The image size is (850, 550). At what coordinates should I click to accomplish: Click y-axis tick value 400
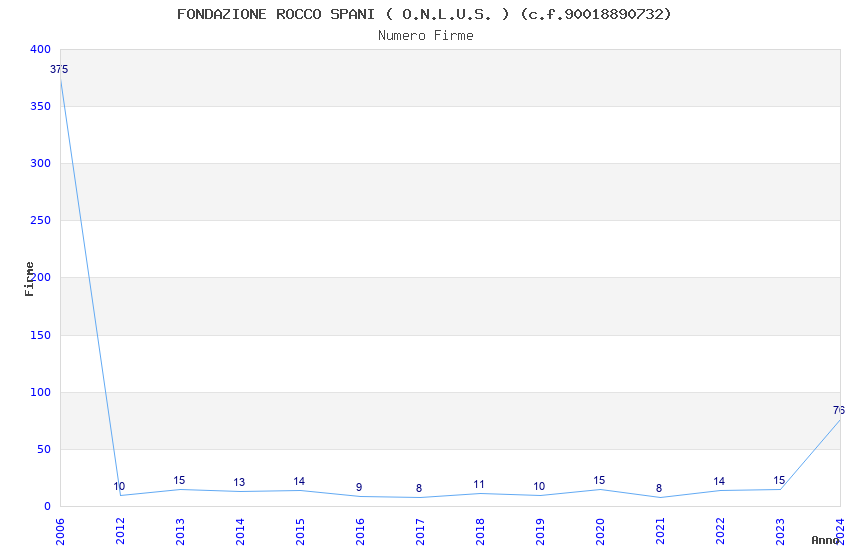pos(41,49)
